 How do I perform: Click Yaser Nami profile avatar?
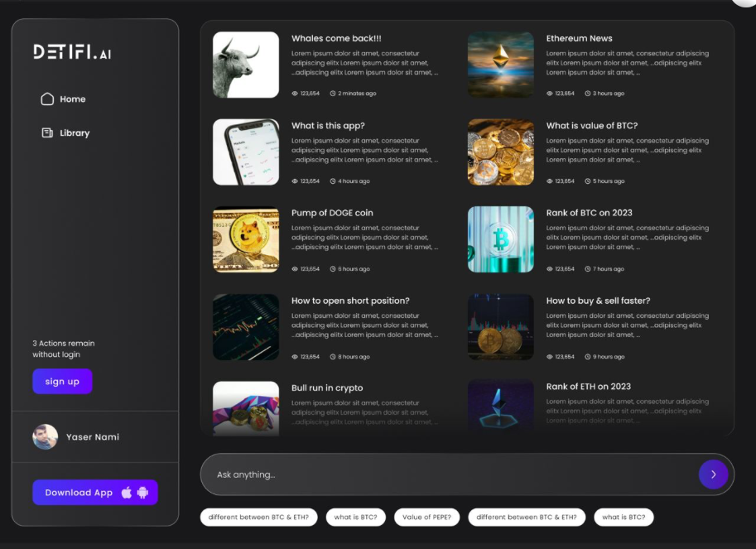[45, 437]
